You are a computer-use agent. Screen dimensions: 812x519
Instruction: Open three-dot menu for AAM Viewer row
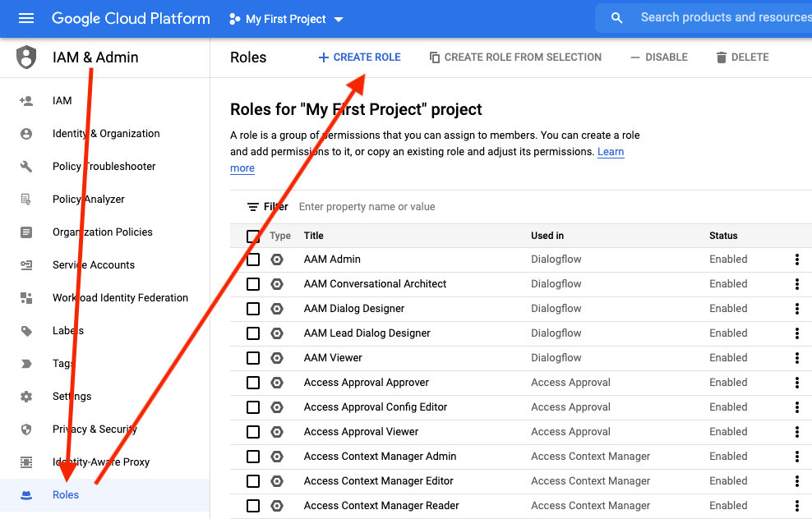pyautogui.click(x=796, y=358)
